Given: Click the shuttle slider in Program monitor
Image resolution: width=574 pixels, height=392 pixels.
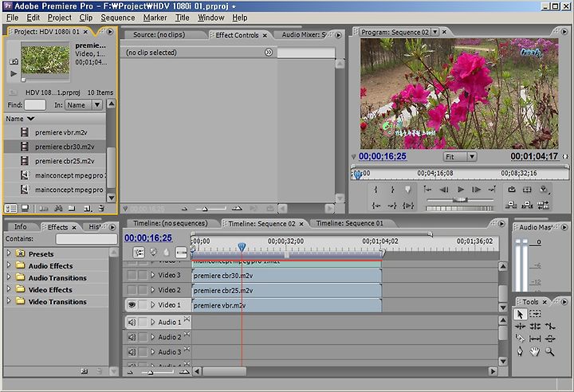Looking at the screenshot, I should [x=460, y=200].
